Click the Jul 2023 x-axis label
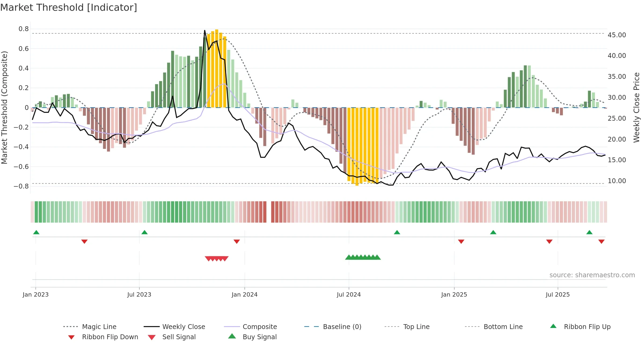Screen dimensions: 644x362 139,294
